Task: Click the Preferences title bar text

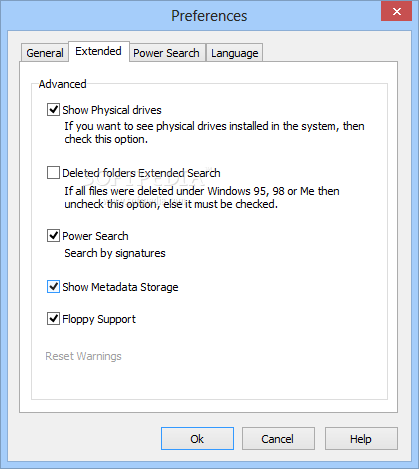Action: click(x=209, y=16)
